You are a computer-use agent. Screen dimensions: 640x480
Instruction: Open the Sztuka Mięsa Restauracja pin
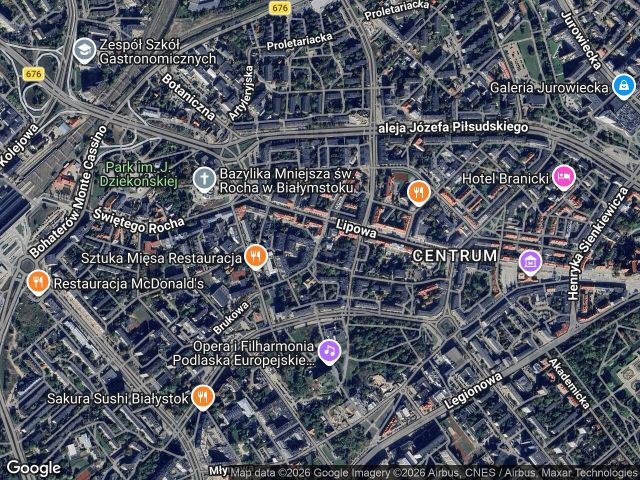point(256,257)
